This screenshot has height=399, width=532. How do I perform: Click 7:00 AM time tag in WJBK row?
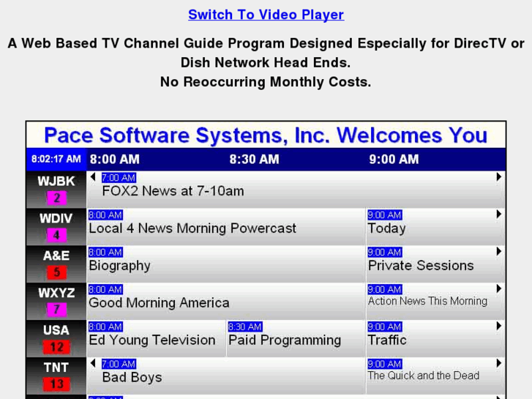click(x=119, y=178)
